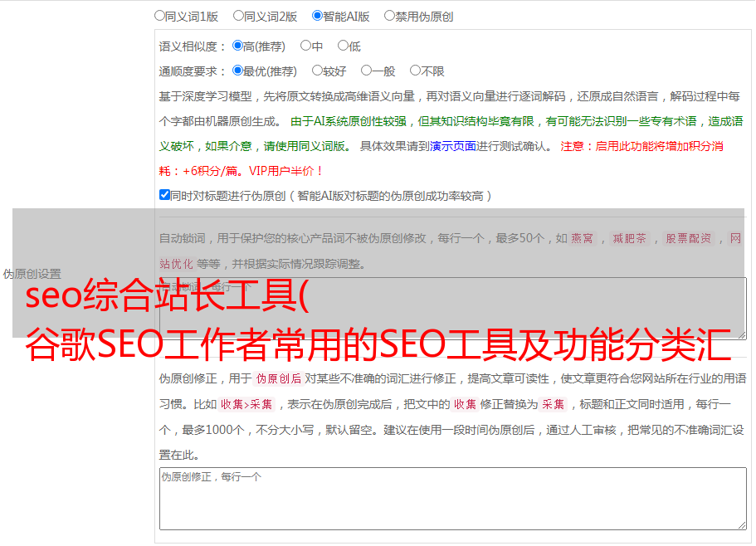Grab the resize handle of 自动锁词 textarea
Image resolution: width=756 pixels, height=546 pixels.
pos(742,335)
